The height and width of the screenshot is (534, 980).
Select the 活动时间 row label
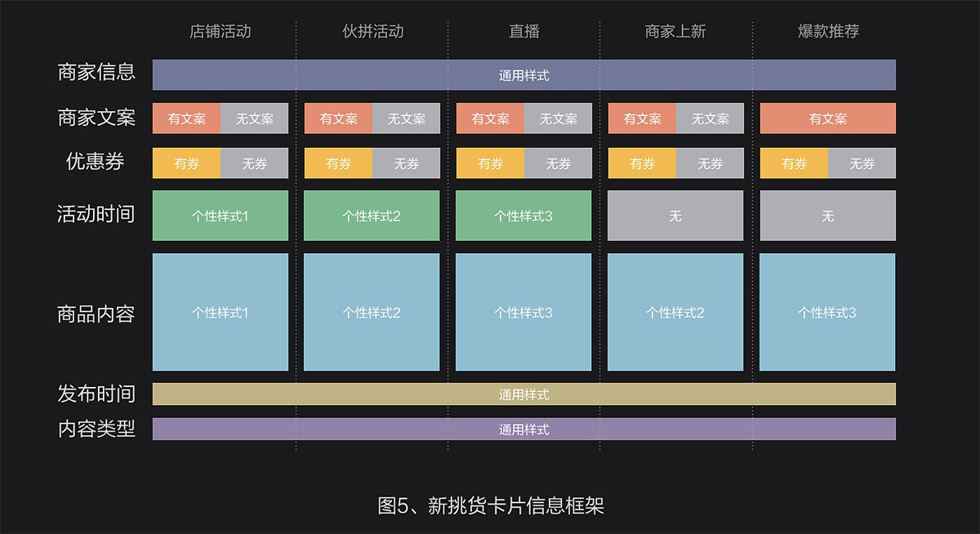click(x=96, y=214)
